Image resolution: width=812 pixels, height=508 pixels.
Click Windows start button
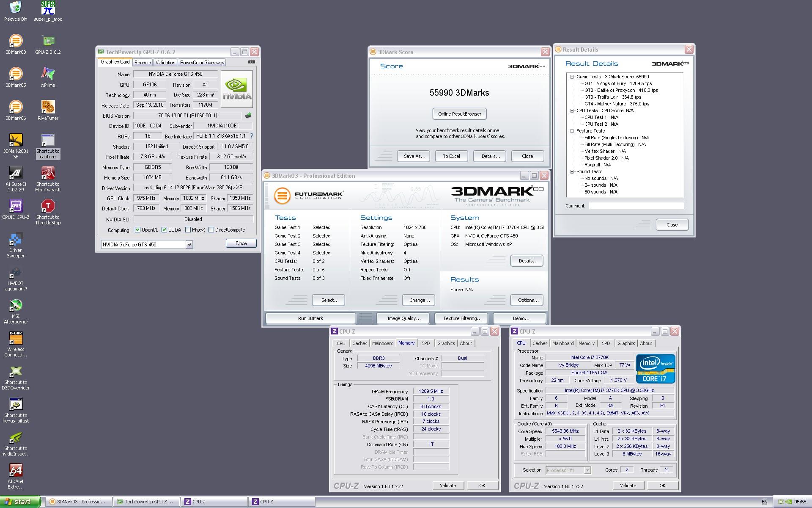[x=20, y=502]
